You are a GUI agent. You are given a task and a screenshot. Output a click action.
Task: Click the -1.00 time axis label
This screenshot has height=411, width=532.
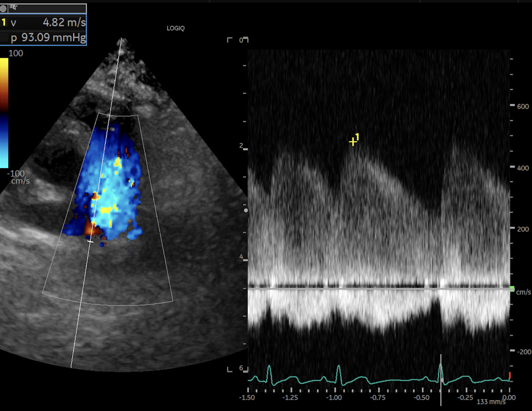pyautogui.click(x=334, y=398)
